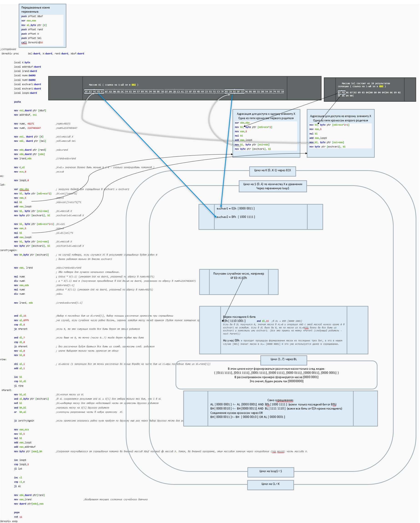The image size is (420, 523).
Task: Click the line 'mov al,0ffh'
Action: click(21, 320)
